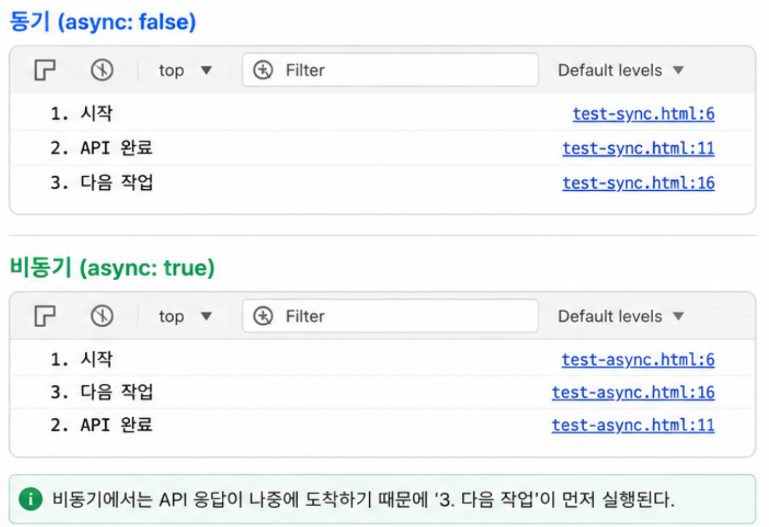Open top context dropdown in sync panel
The height and width of the screenshot is (527, 769).
(185, 70)
